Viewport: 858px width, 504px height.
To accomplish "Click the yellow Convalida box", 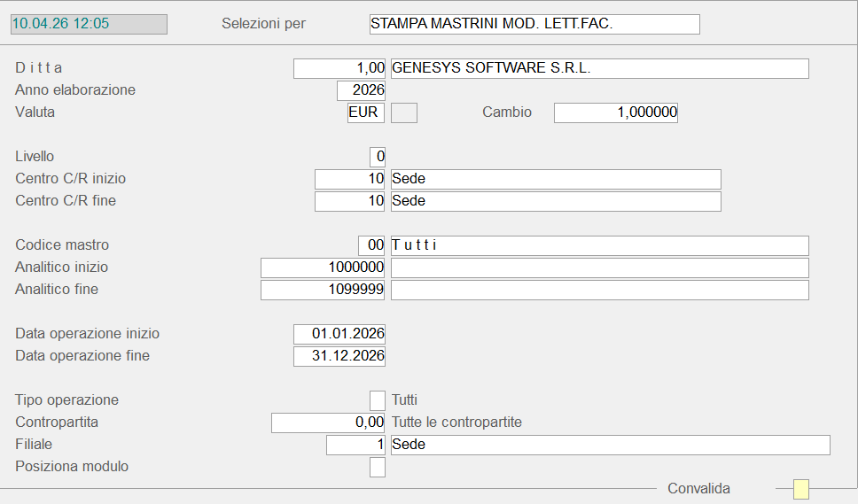I will pyautogui.click(x=801, y=489).
